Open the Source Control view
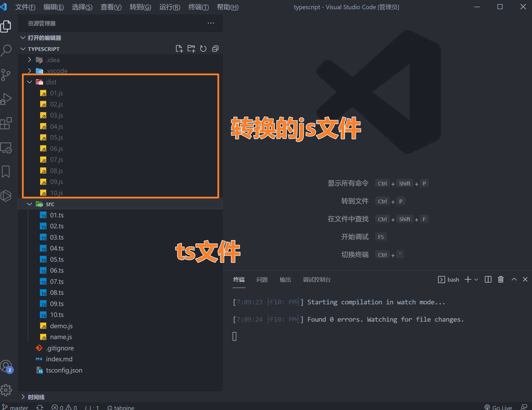 click(6, 75)
